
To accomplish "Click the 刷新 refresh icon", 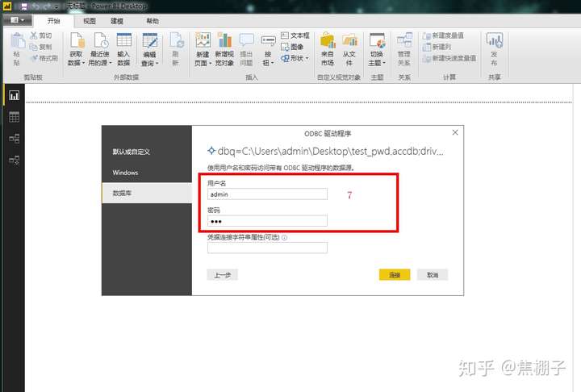I will [x=177, y=41].
